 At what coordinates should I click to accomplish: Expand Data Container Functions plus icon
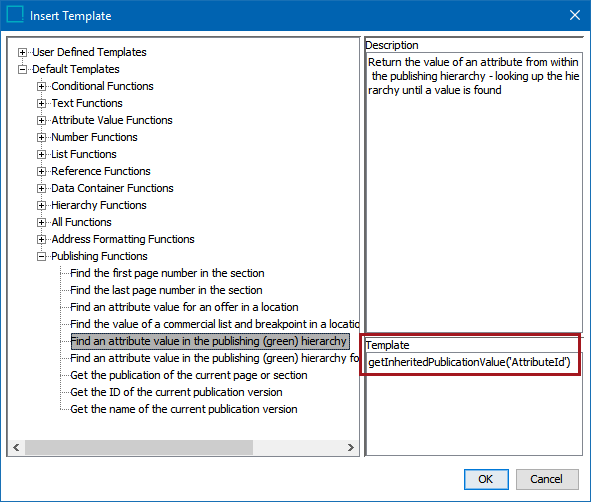41,188
